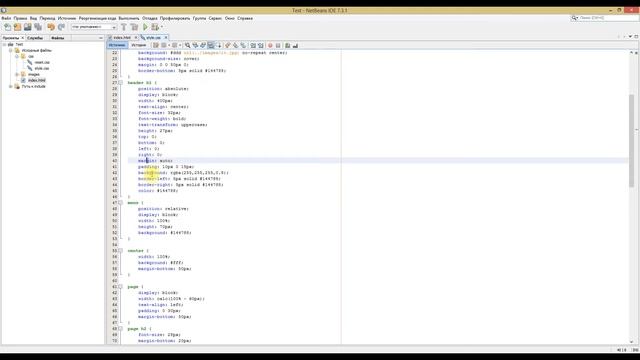Collapse the css folder node
The height and width of the screenshot is (360, 640).
[x=17, y=56]
